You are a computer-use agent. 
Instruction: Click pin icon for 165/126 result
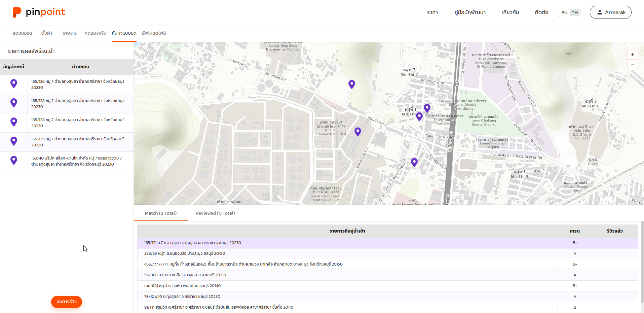14,83
